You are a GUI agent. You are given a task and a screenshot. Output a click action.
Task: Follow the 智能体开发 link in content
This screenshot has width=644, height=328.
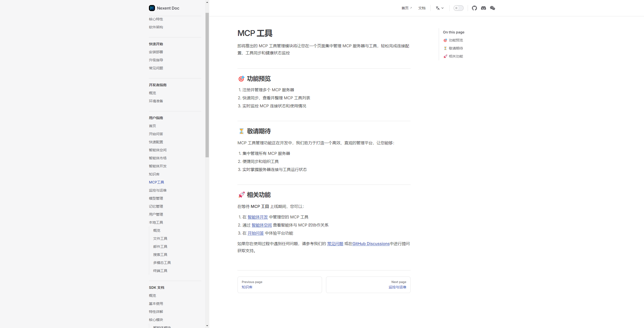coord(258,217)
